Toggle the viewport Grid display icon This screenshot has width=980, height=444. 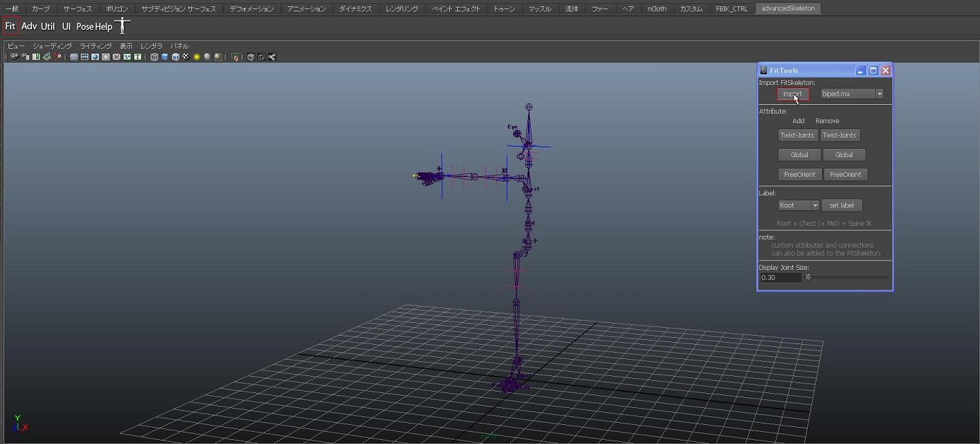(74, 57)
